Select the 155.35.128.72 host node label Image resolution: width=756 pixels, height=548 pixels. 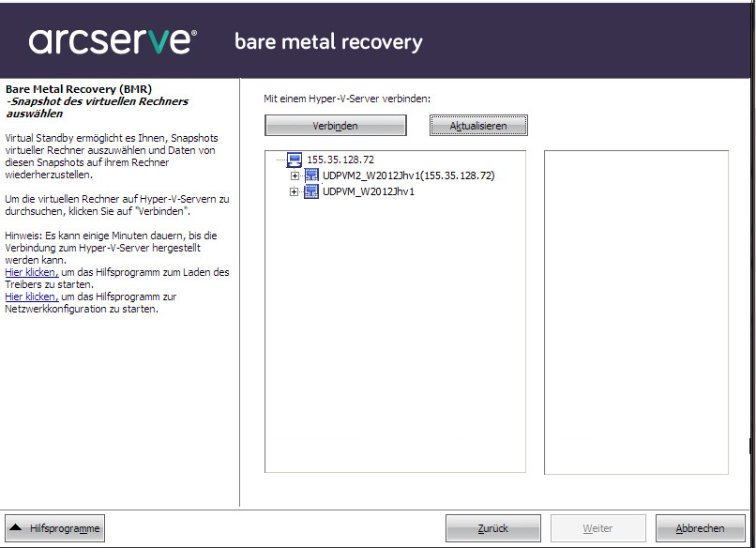point(340,160)
